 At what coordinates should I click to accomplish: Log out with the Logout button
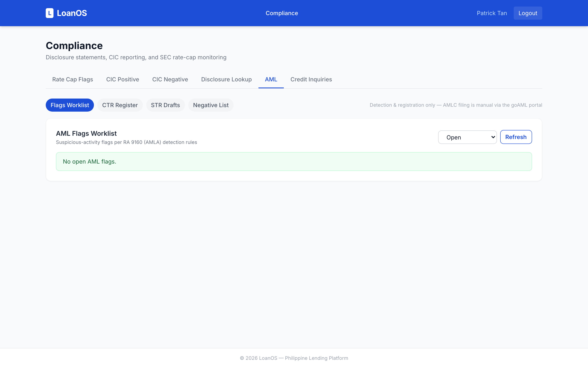coord(528,13)
